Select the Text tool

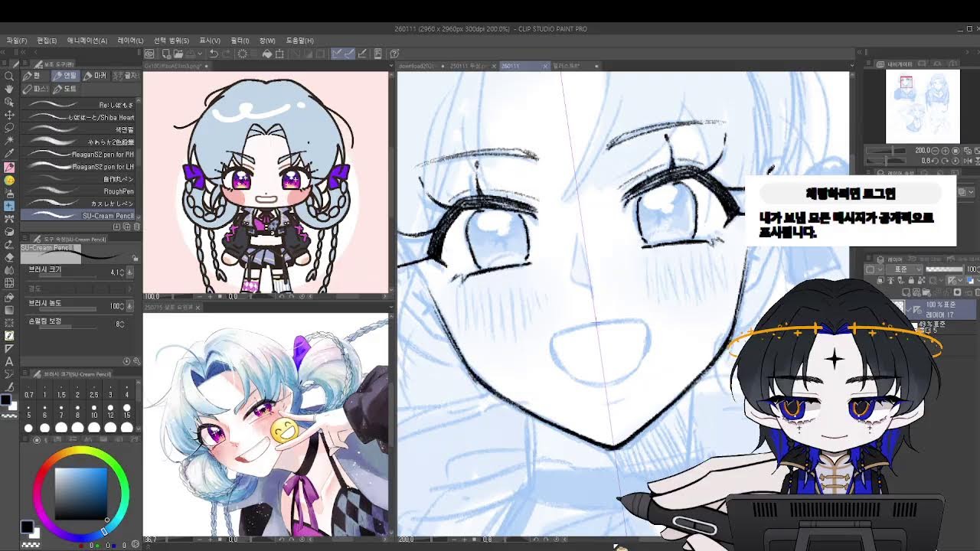click(9, 361)
